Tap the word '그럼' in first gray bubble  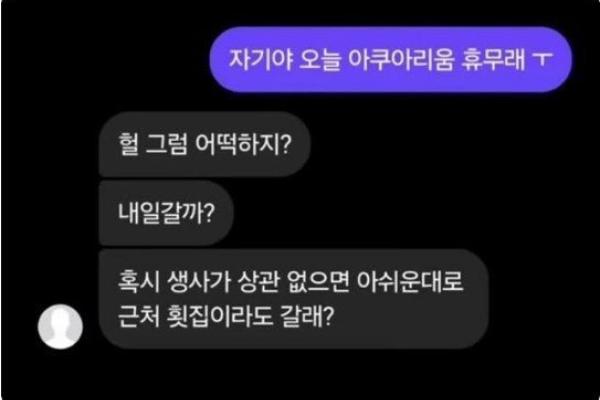[166, 144]
